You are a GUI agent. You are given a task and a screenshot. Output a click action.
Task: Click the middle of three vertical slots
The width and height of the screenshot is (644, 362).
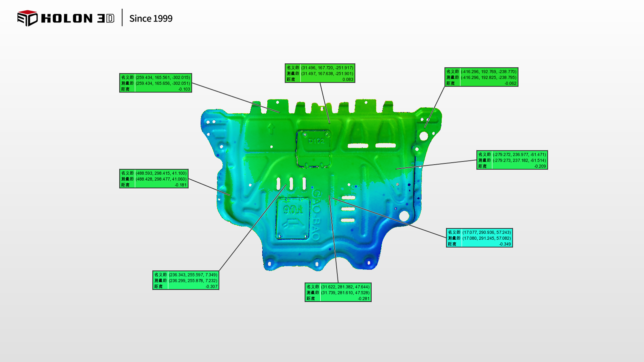coord(291,184)
